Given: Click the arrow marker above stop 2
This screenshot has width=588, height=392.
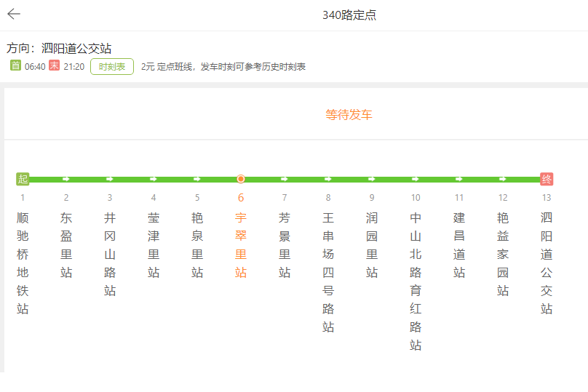Looking at the screenshot, I should tap(66, 179).
